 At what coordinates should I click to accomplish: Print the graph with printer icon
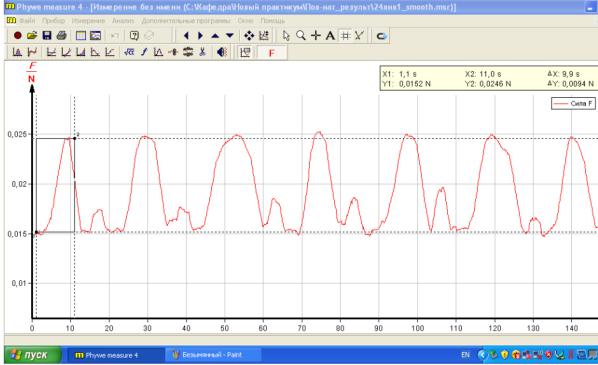pyautogui.click(x=61, y=35)
